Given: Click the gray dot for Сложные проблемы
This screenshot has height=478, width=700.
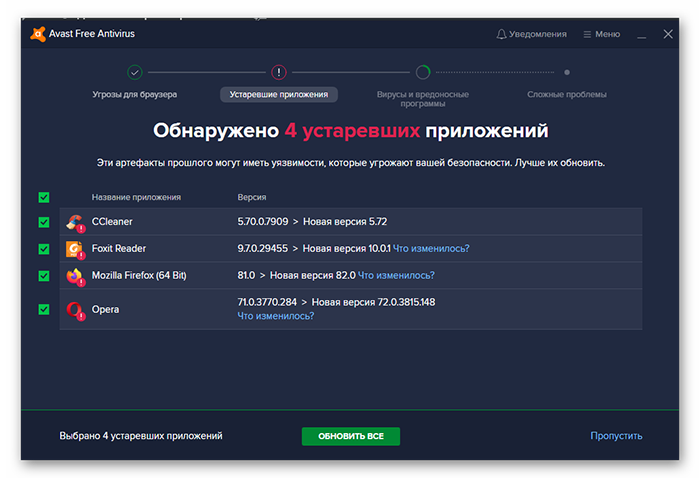Looking at the screenshot, I should pos(567,72).
